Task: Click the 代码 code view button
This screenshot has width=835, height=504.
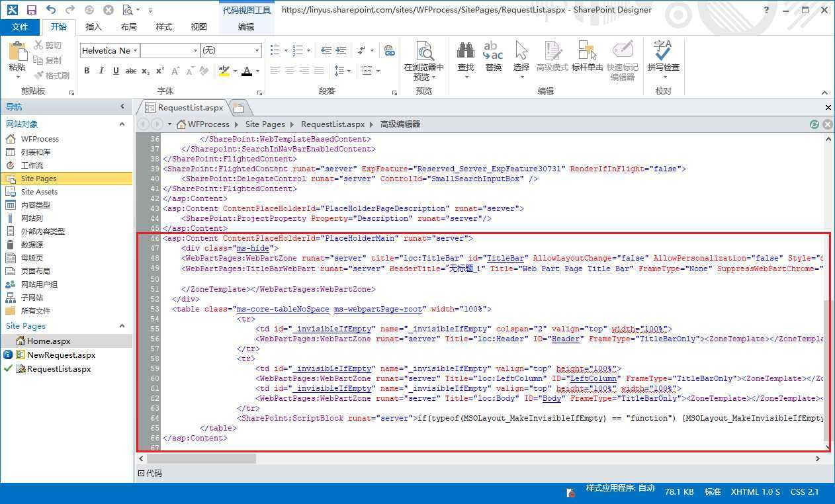Action: (x=150, y=474)
